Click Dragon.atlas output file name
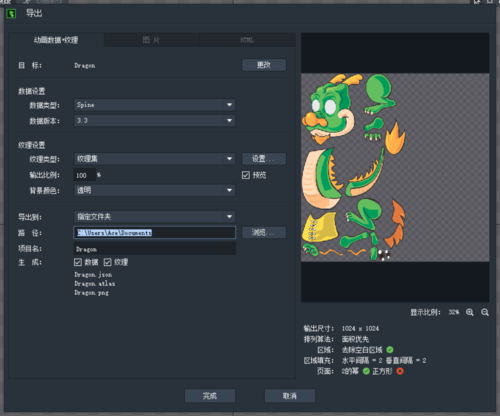Screen dimensions: 500x416 [95, 284]
